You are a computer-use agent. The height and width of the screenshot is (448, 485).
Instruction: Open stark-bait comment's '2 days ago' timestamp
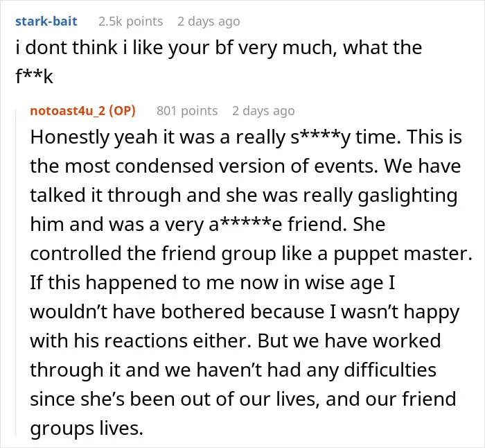click(x=209, y=21)
